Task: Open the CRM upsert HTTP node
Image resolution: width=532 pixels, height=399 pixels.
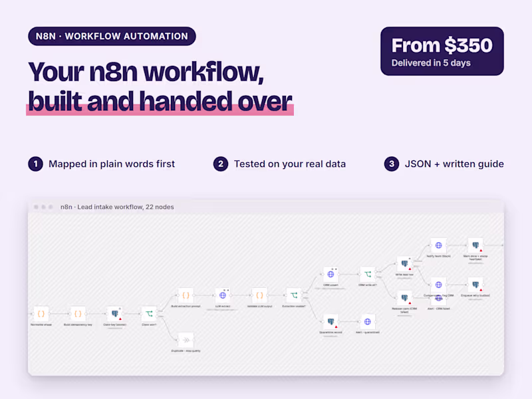Action: coord(331,274)
